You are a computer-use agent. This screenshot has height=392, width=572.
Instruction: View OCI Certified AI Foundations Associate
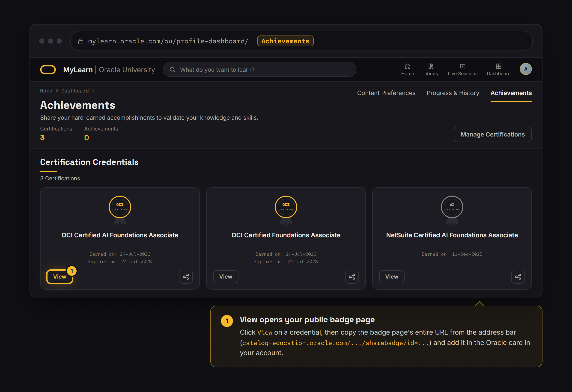[x=60, y=276]
